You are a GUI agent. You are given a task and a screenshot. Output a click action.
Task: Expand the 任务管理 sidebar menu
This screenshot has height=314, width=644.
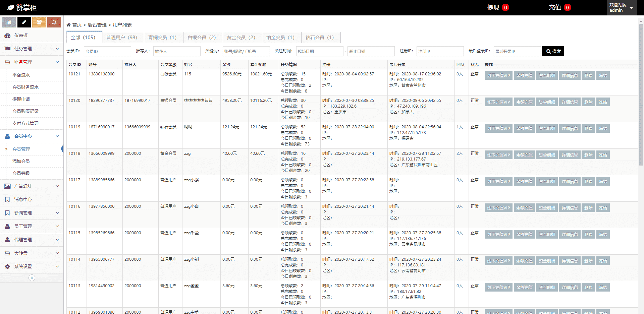coord(32,49)
